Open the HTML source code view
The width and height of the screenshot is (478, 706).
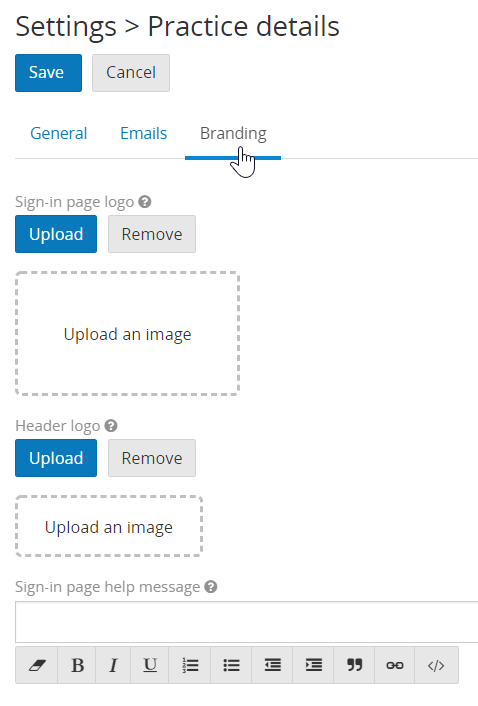436,665
